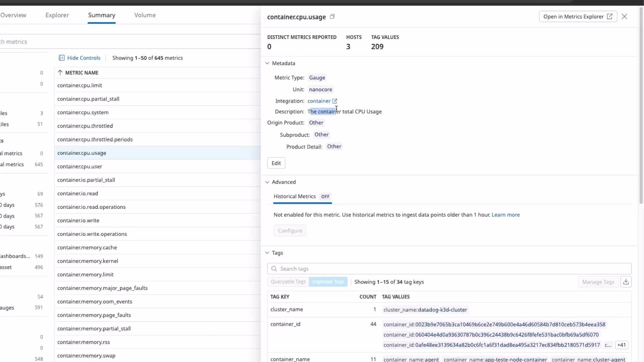Select the container.cpu.user metric
The height and width of the screenshot is (362, 644).
coord(157,167)
